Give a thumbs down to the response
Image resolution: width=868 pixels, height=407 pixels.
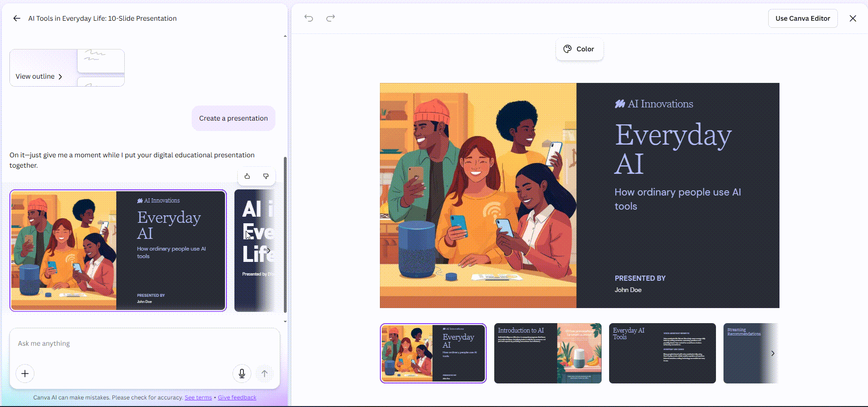point(266,176)
